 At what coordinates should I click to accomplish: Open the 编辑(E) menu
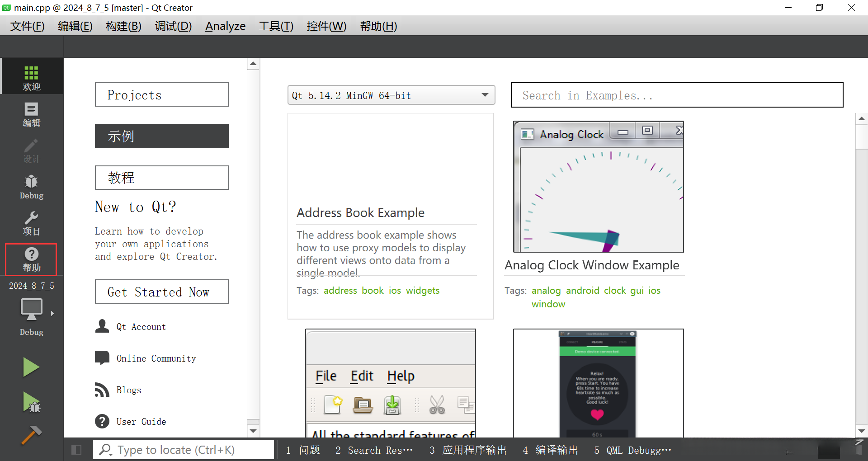[75, 26]
